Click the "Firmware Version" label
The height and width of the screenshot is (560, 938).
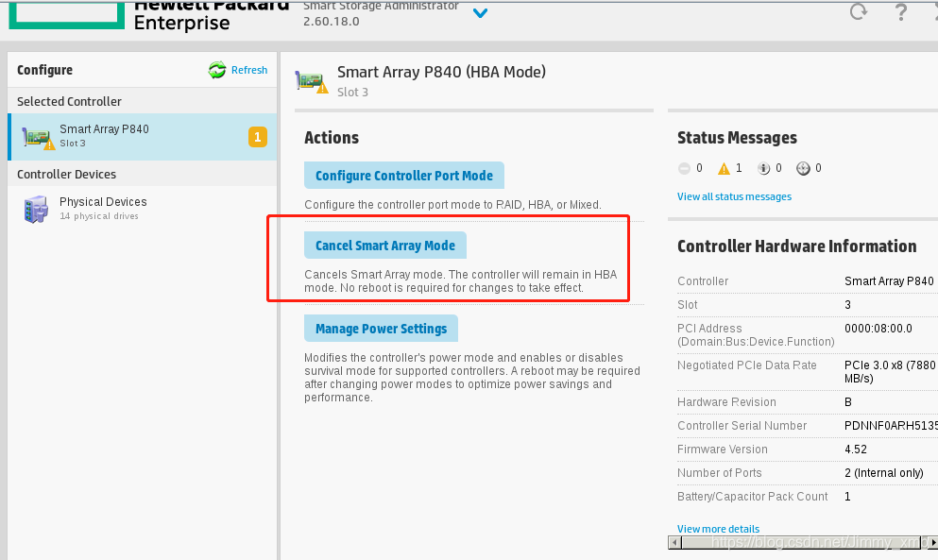722,450
